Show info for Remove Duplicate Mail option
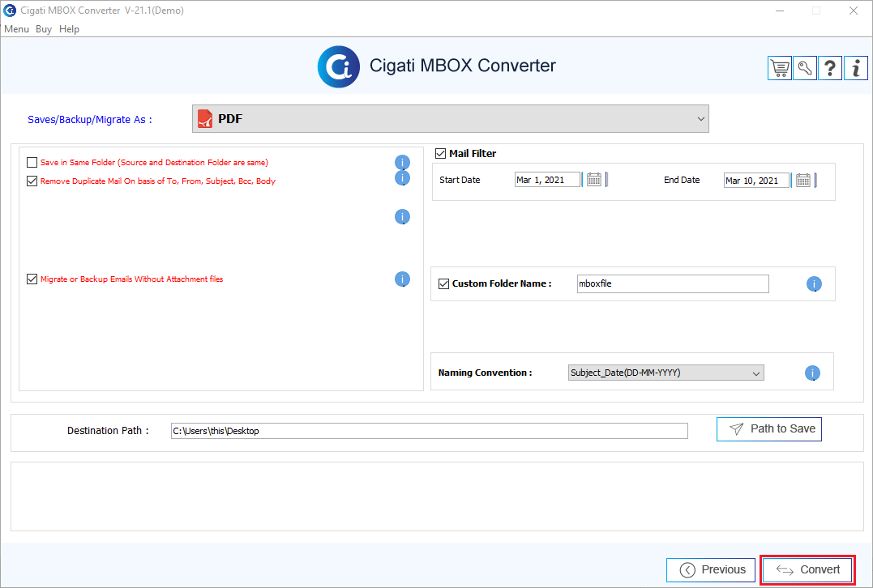Screen dimensions: 873x588 click(403, 178)
